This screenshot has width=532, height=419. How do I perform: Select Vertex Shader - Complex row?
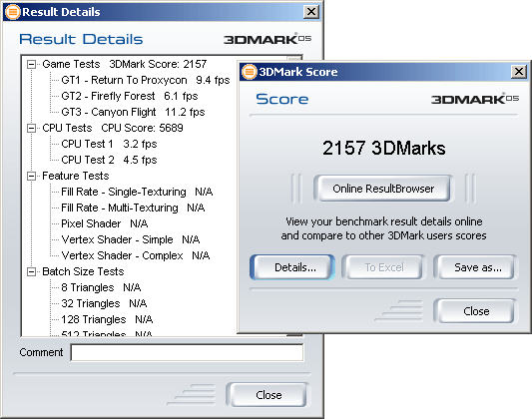coord(136,255)
